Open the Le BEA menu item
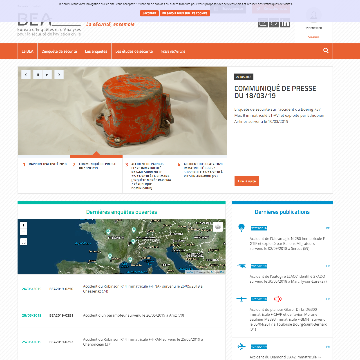 (x=27, y=51)
